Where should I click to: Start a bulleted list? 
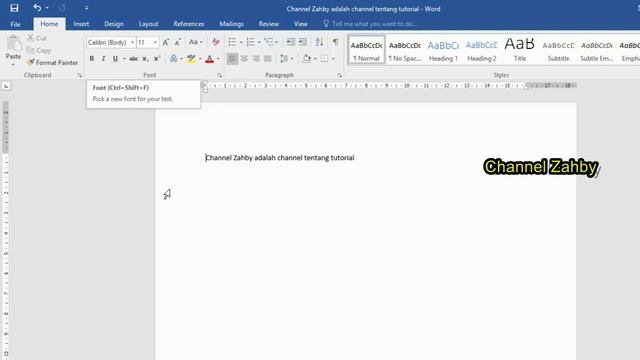(x=232, y=42)
